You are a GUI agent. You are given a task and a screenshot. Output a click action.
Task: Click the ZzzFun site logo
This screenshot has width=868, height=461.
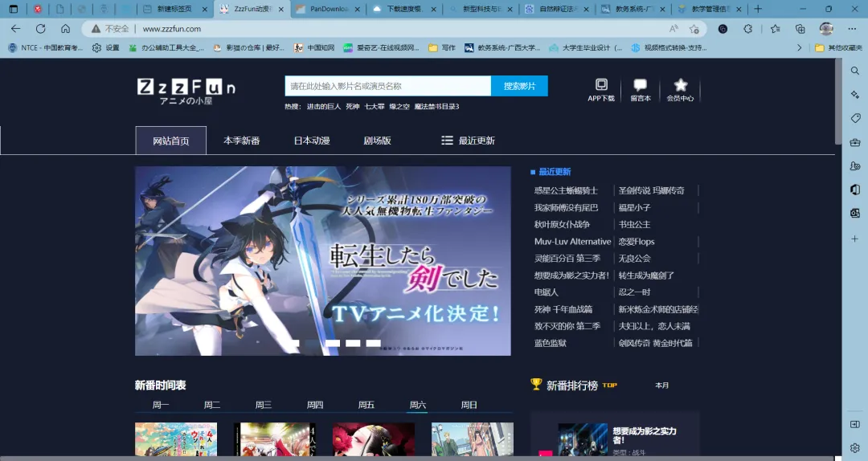[186, 92]
